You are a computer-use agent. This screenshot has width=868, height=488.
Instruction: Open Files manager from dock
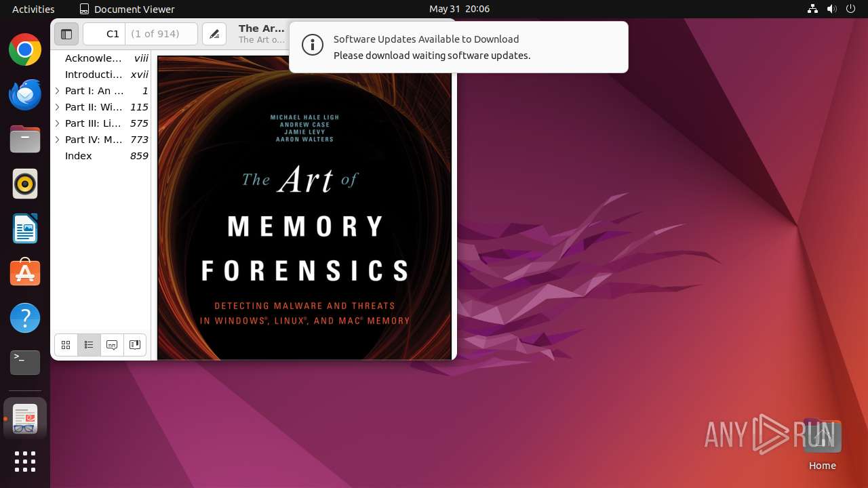pyautogui.click(x=25, y=140)
